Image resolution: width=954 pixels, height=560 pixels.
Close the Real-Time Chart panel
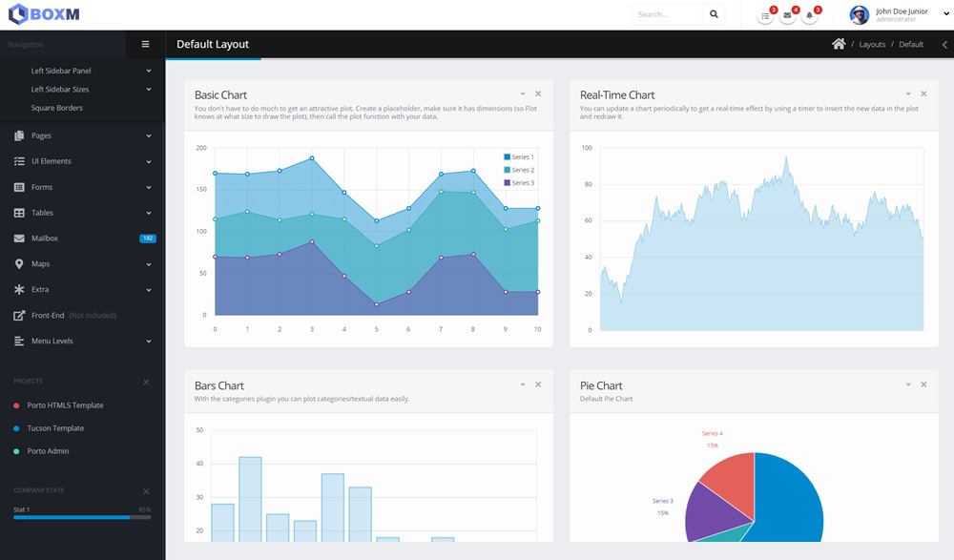(923, 93)
